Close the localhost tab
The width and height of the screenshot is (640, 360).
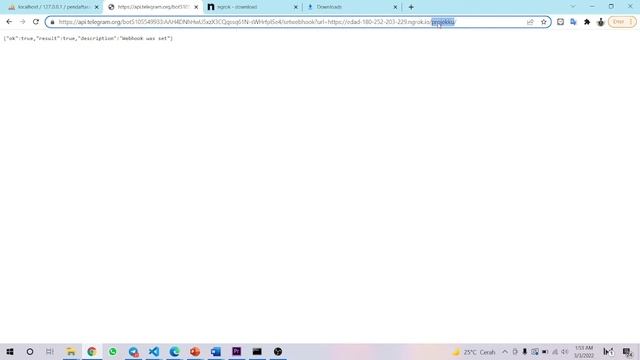[x=97, y=7]
